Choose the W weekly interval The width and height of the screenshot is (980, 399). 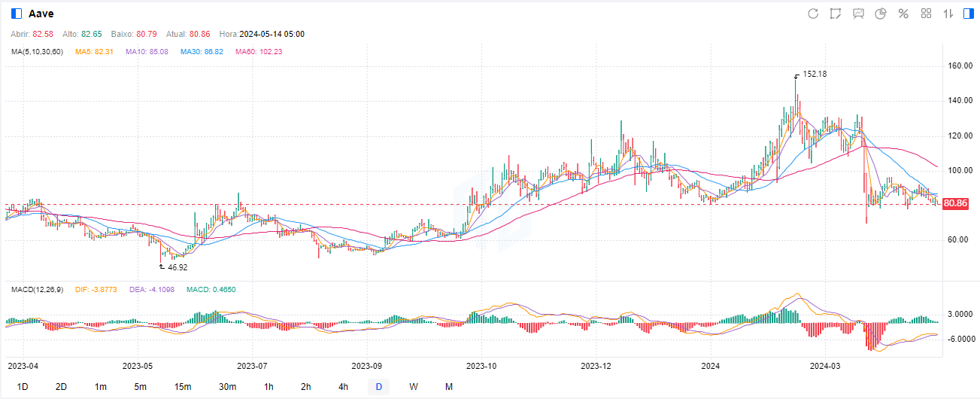[x=414, y=386]
